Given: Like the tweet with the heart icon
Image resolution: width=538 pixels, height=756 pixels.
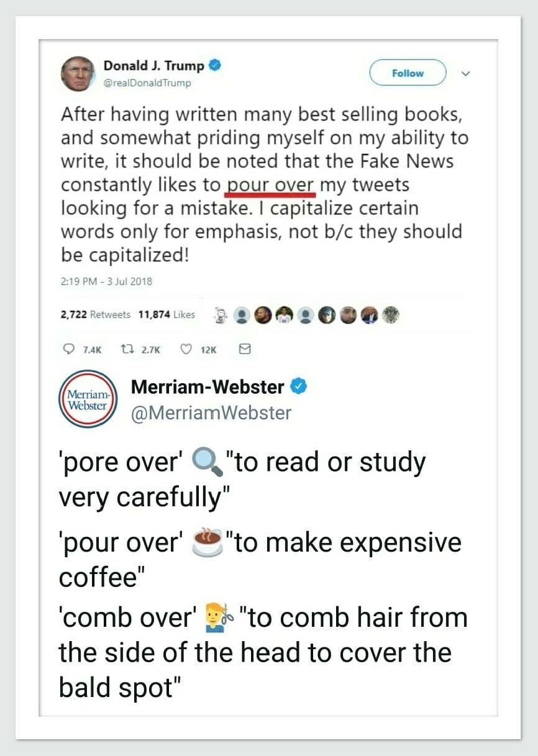Looking at the screenshot, I should point(185,350).
